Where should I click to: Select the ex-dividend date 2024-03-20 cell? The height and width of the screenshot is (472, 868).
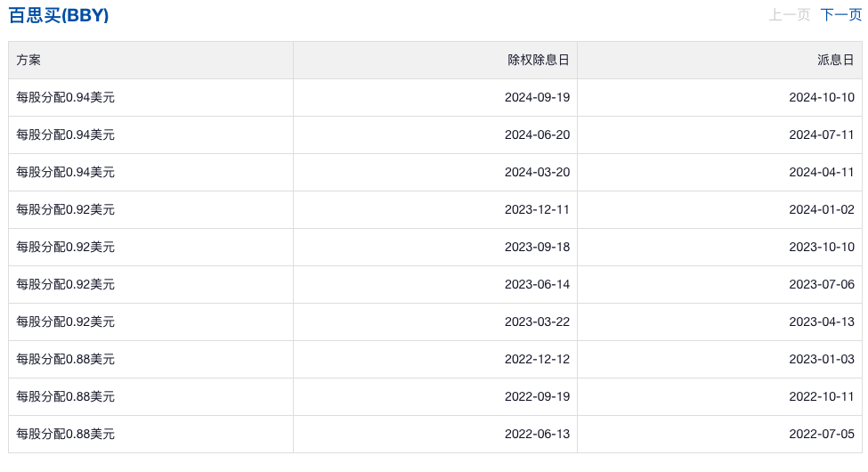435,172
